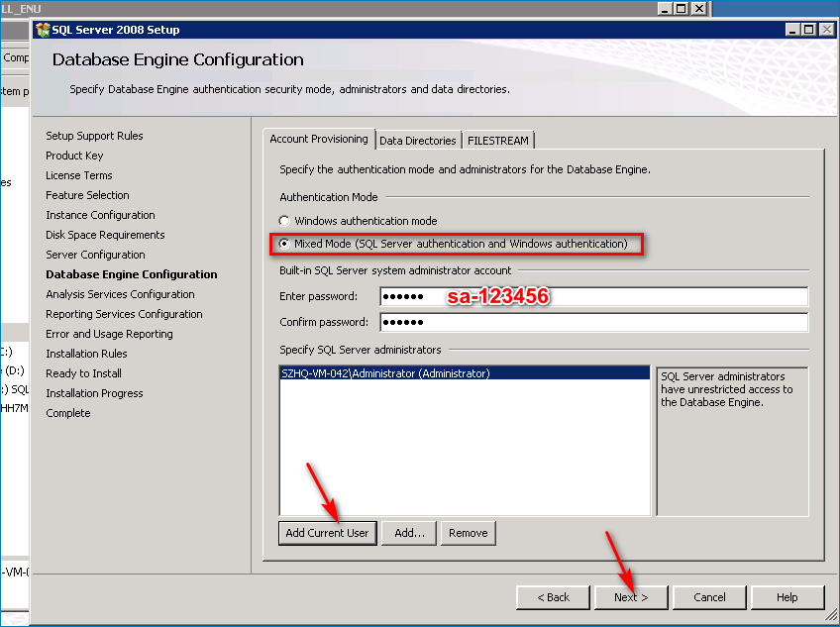Click the Add Current User button
This screenshot has height=627, width=840.
[327, 533]
